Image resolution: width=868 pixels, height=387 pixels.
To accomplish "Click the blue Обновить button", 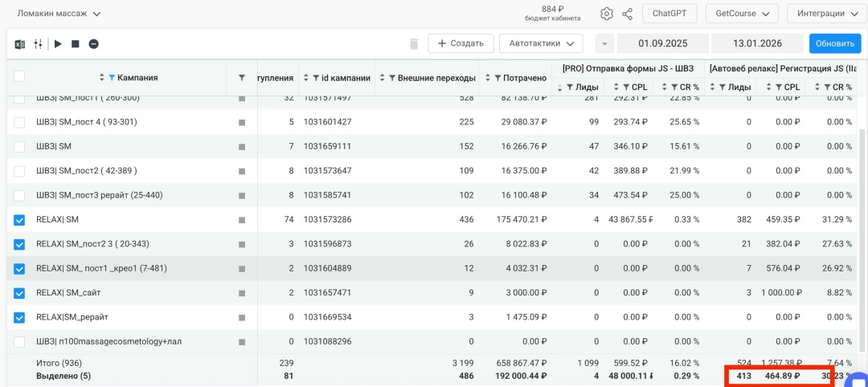I will [835, 43].
